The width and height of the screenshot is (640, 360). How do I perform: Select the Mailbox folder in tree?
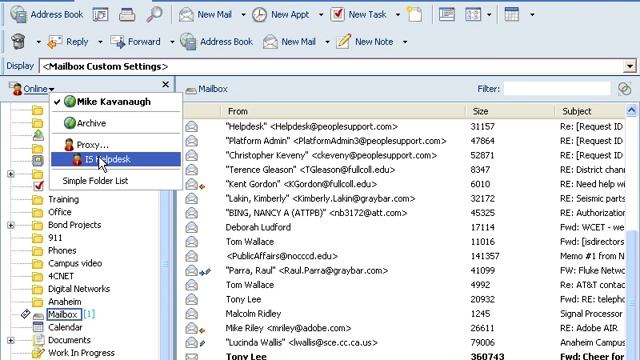pyautogui.click(x=63, y=315)
